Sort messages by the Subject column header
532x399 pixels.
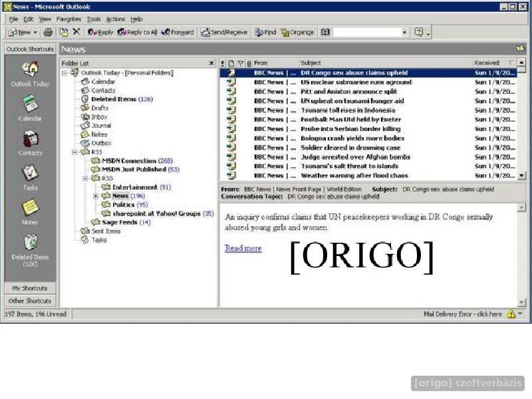point(386,63)
